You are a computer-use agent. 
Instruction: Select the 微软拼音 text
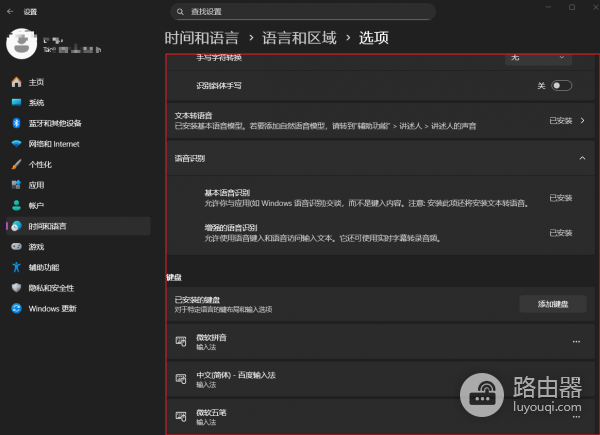point(211,337)
